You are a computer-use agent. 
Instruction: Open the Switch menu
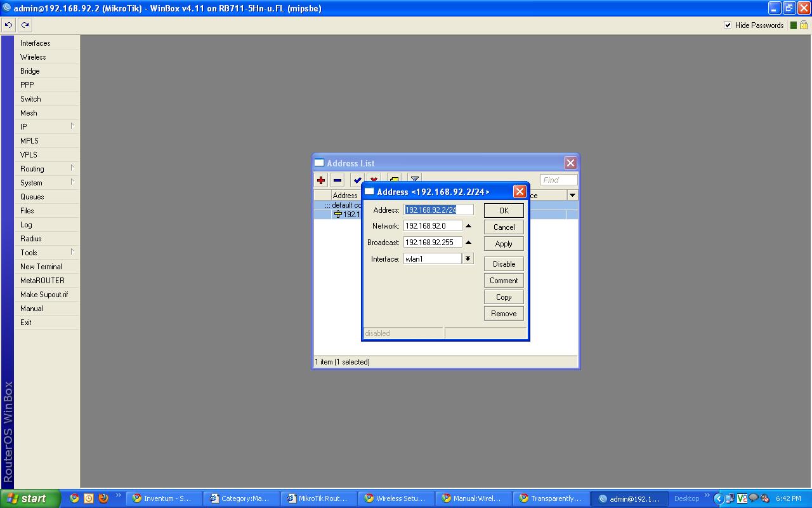coord(48,99)
